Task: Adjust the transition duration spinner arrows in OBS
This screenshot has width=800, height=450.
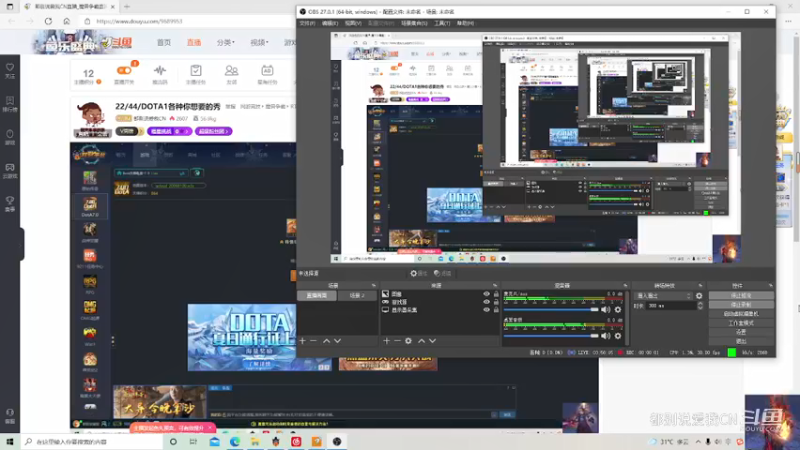Action: (x=700, y=306)
